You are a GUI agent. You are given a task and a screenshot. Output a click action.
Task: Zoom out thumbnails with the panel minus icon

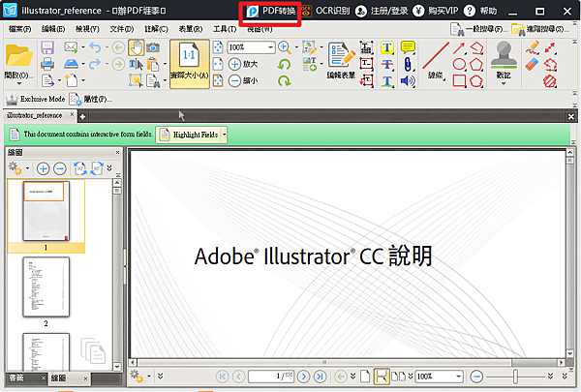[x=60, y=169]
